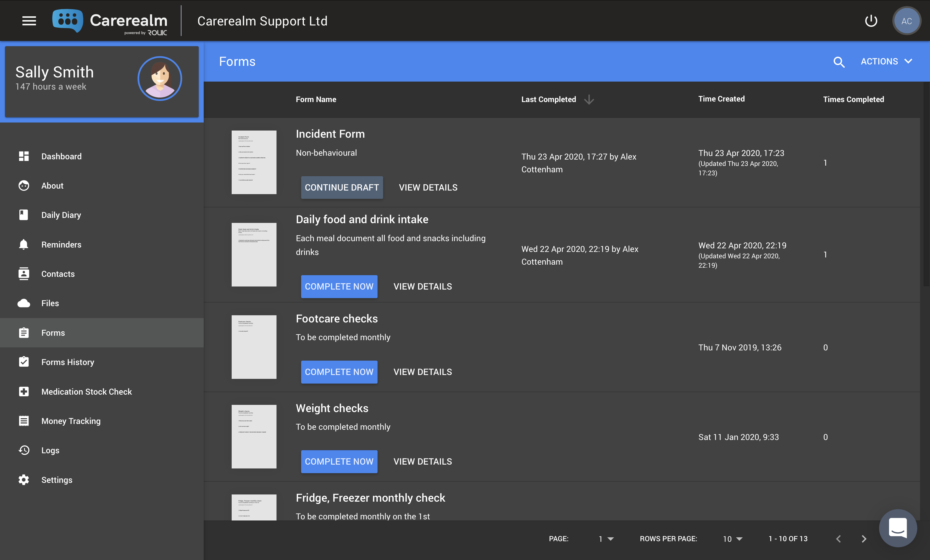The width and height of the screenshot is (930, 560).
Task: Click the power logout icon
Action: click(871, 21)
